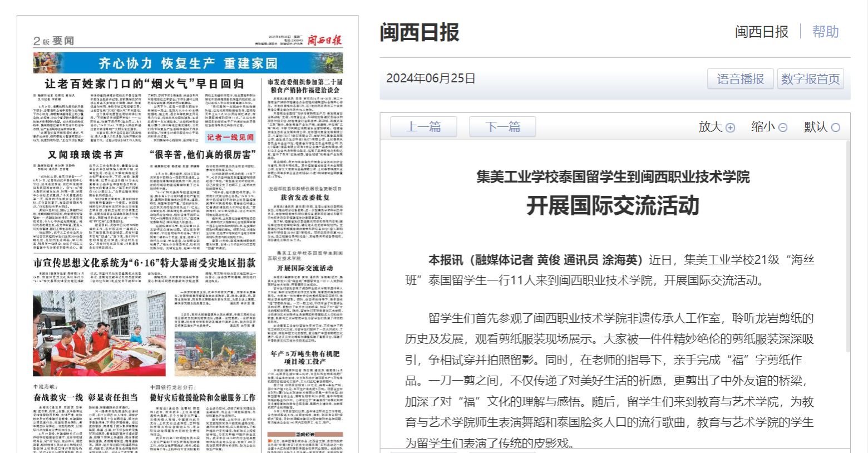The width and height of the screenshot is (868, 453).
Task: Open the 语音播报 voice broadcast button
Action: pyautogui.click(x=740, y=79)
